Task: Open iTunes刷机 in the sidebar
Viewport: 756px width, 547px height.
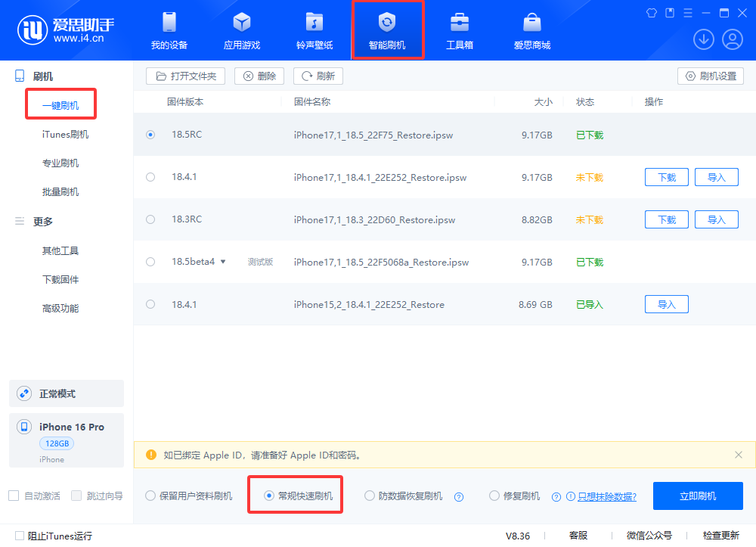Action: (x=65, y=135)
